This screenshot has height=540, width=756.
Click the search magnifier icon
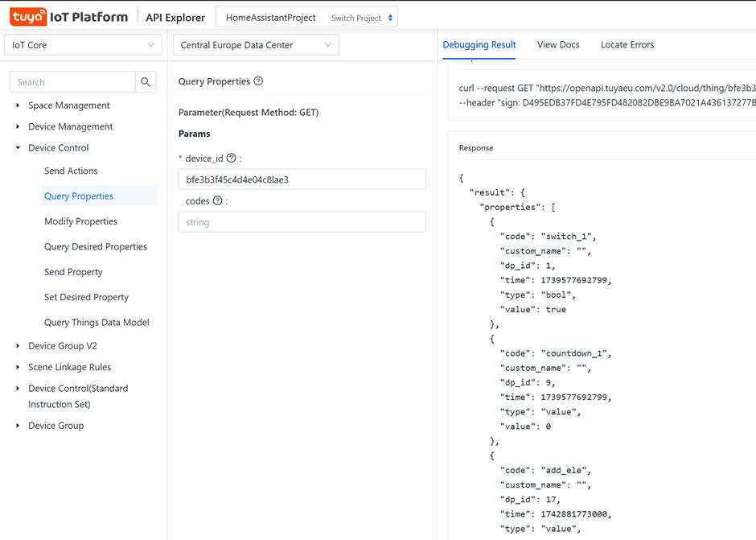(x=146, y=82)
